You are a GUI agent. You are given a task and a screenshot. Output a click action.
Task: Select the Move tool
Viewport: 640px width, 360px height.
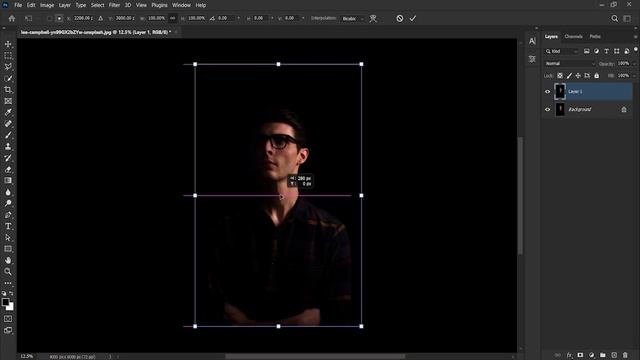coord(8,44)
